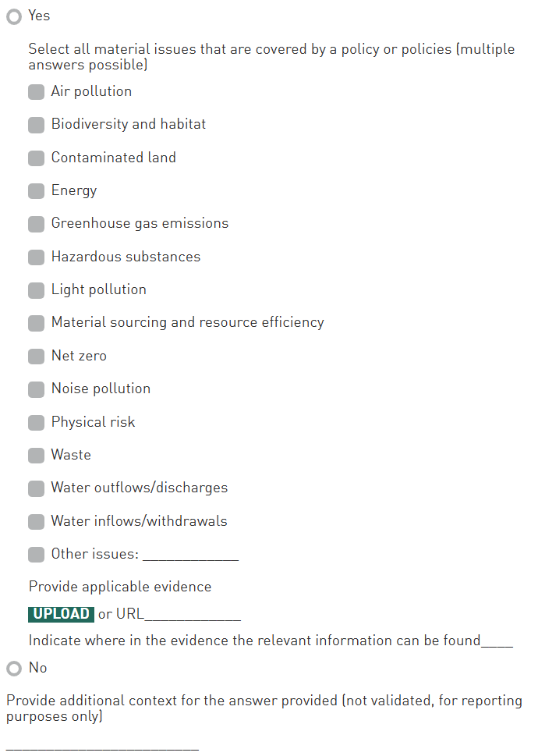Select the No radio button

tap(14, 669)
